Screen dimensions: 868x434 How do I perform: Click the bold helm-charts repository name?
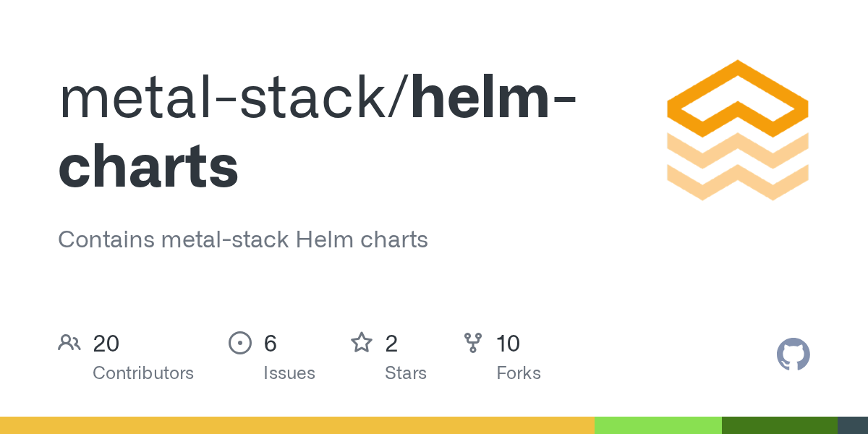[148, 166]
